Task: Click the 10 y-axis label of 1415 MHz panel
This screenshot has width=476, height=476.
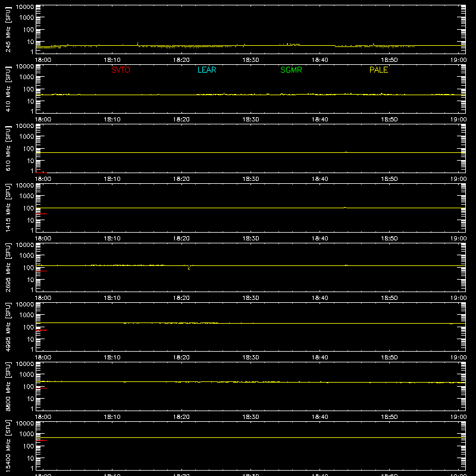Action: [x=30, y=220]
